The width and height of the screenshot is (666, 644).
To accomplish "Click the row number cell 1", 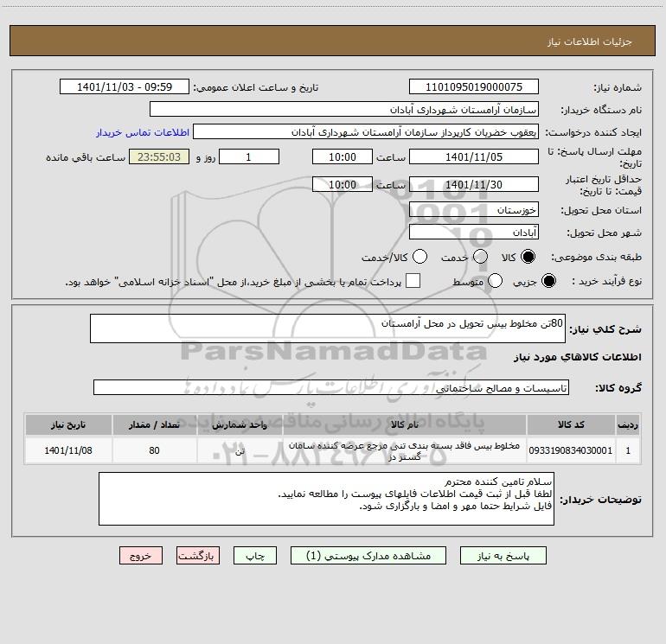I will point(628,450).
